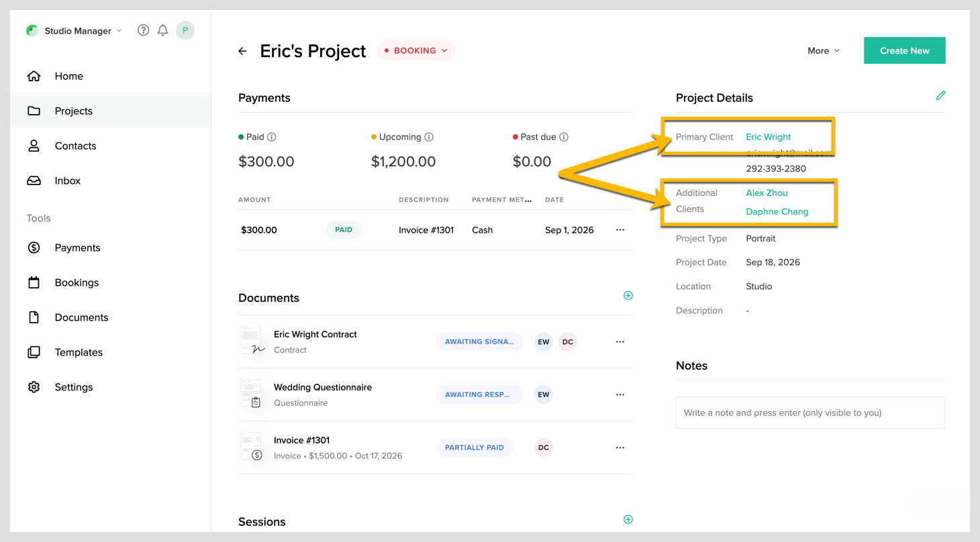Viewport: 980px width, 542px height.
Task: Open the More dropdown menu
Action: 824,51
